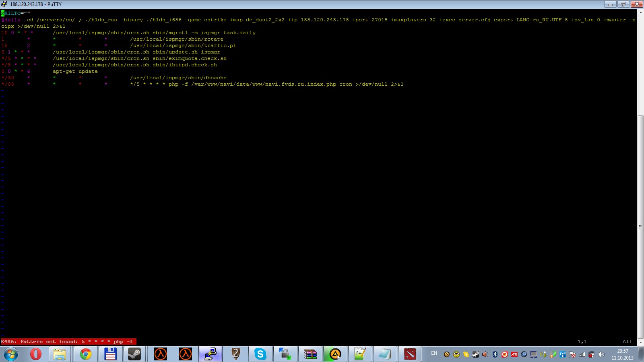The height and width of the screenshot is (362, 644).
Task: Launch Steam from the pinned taskbar icon
Action: [134, 354]
